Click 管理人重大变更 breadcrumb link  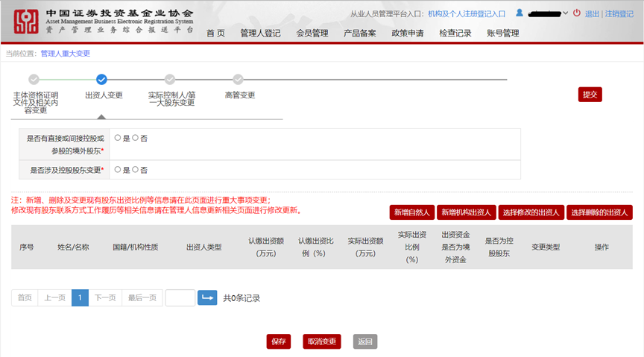(x=66, y=54)
